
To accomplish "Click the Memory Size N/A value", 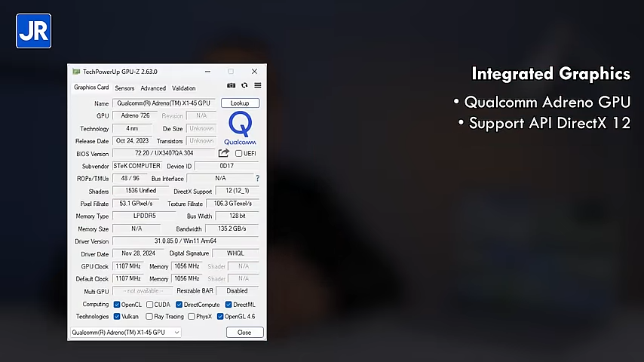I will coord(136,229).
